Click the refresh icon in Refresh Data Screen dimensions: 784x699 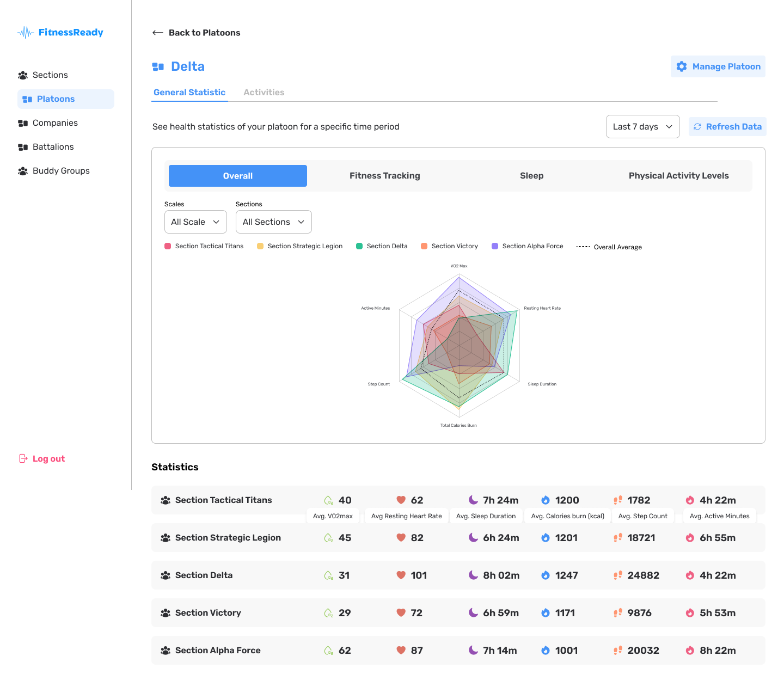[x=697, y=127]
